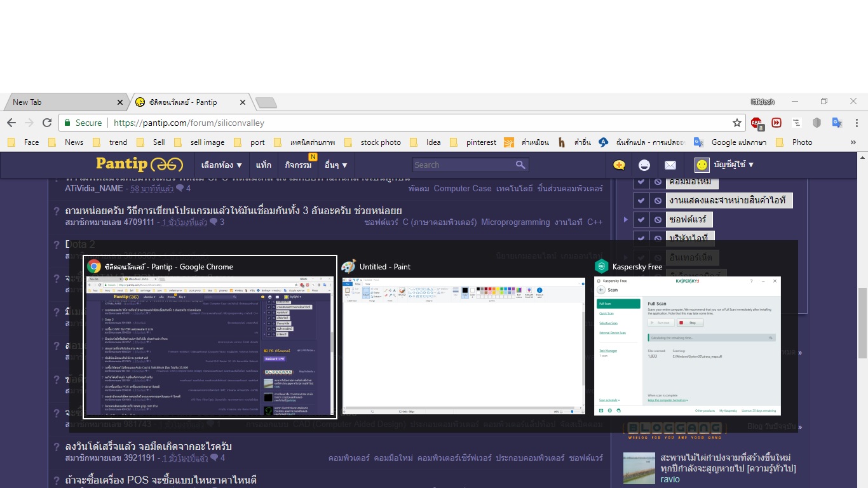Image resolution: width=868 pixels, height=488 pixels.
Task: Click the Pantip search magnifier icon
Action: pyautogui.click(x=520, y=165)
